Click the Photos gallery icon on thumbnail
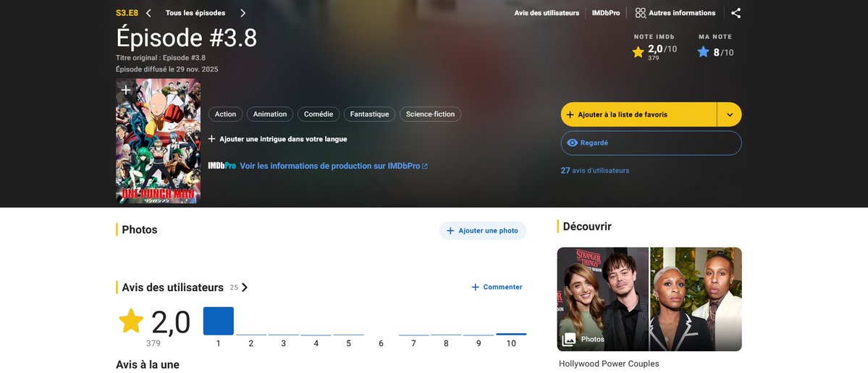This screenshot has height=373, width=868. pyautogui.click(x=568, y=339)
